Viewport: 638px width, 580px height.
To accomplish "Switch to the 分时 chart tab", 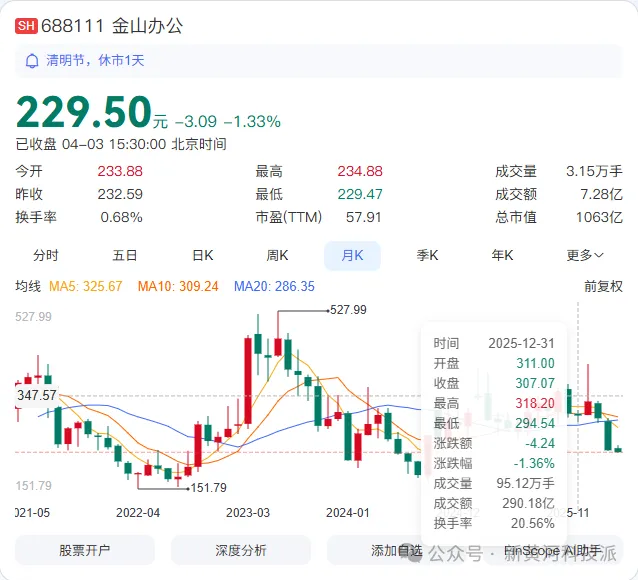I will point(46,256).
